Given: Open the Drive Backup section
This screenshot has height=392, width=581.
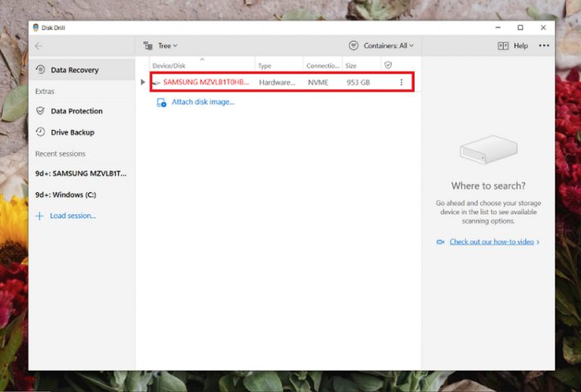Looking at the screenshot, I should click(72, 132).
